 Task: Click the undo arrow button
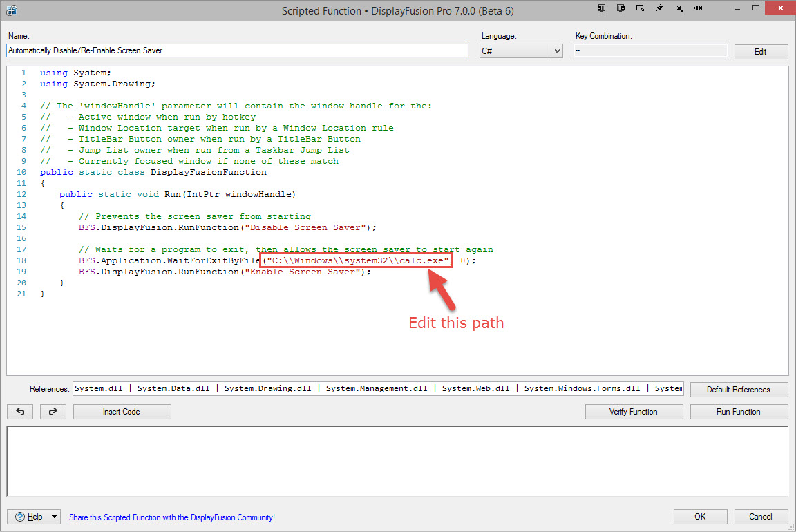20,412
